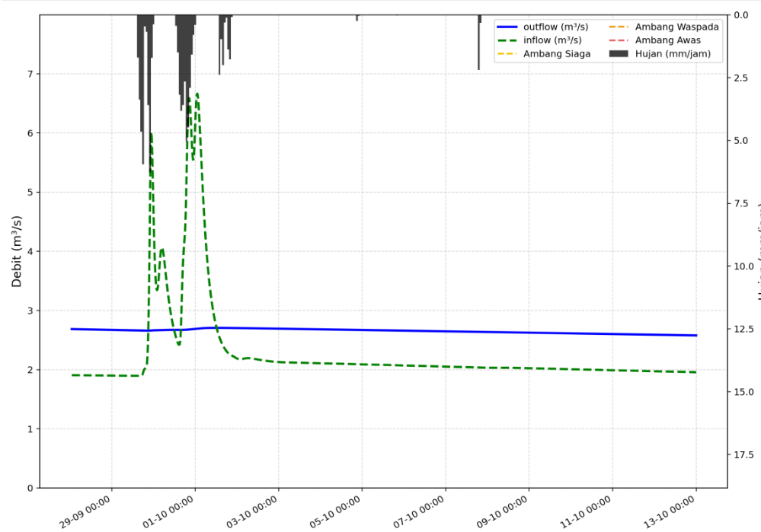Click the "Debit (m³/s)" y-axis title
The height and width of the screenshot is (532, 761).
coord(17,251)
